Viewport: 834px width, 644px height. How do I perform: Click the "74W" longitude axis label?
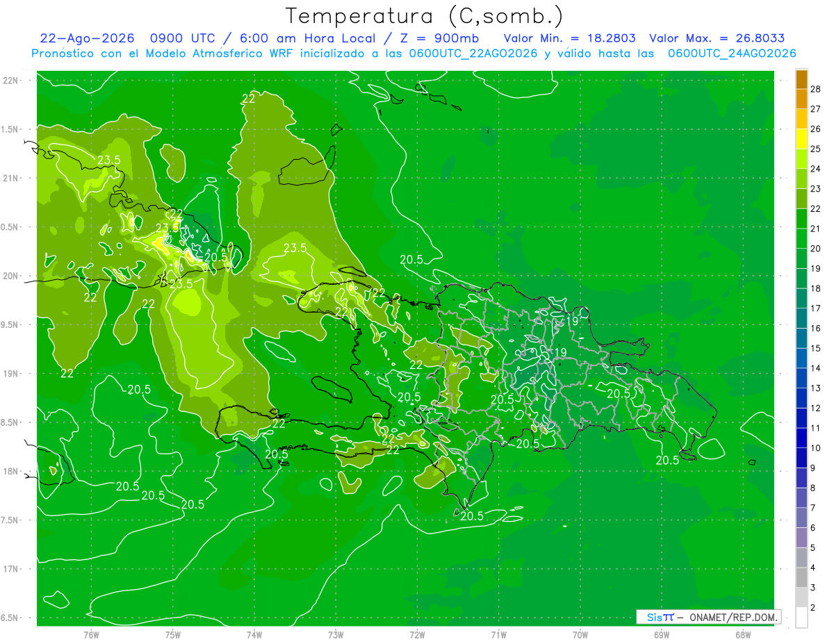(254, 635)
